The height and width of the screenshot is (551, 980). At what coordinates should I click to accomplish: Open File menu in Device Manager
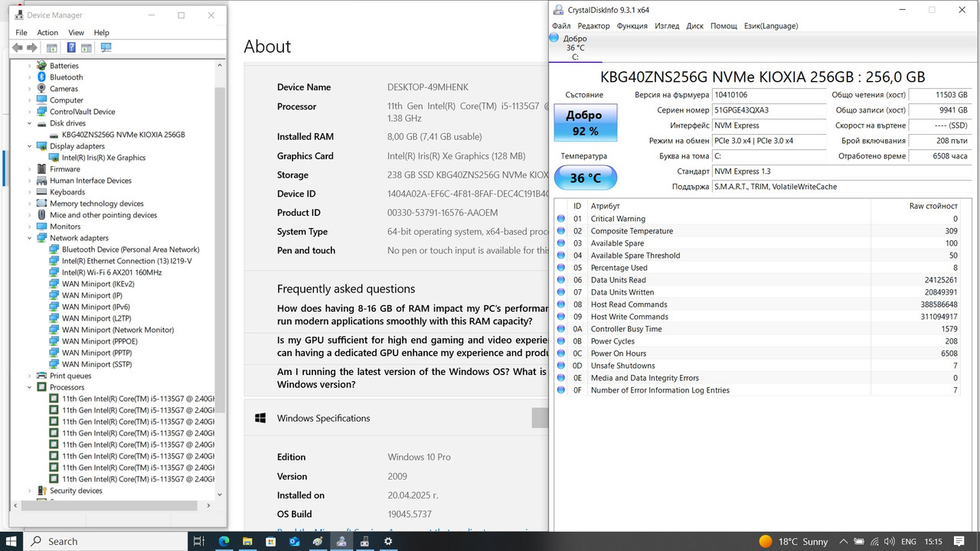coord(21,33)
